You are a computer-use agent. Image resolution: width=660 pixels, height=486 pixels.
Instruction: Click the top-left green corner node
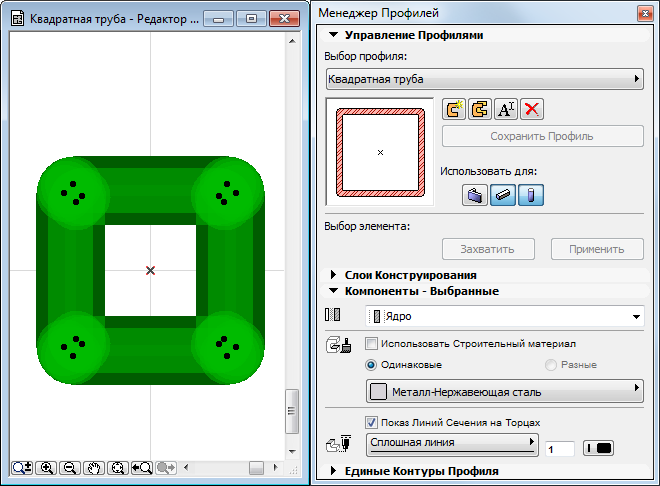click(73, 193)
